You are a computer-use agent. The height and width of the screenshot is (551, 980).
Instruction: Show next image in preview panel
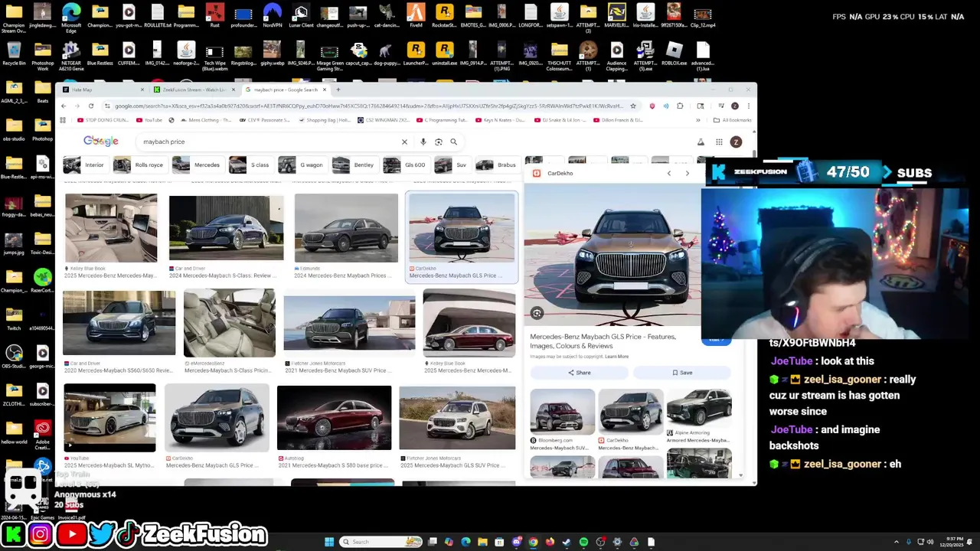tap(687, 174)
